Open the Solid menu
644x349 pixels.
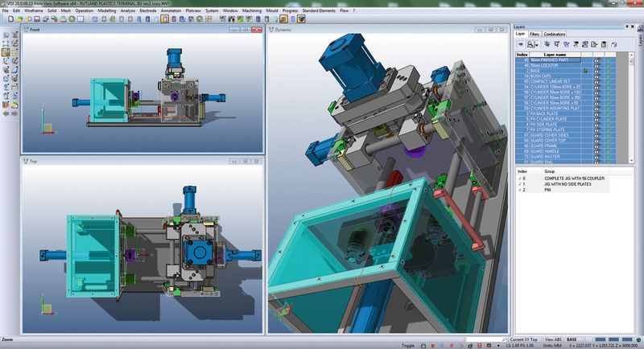coord(52,10)
